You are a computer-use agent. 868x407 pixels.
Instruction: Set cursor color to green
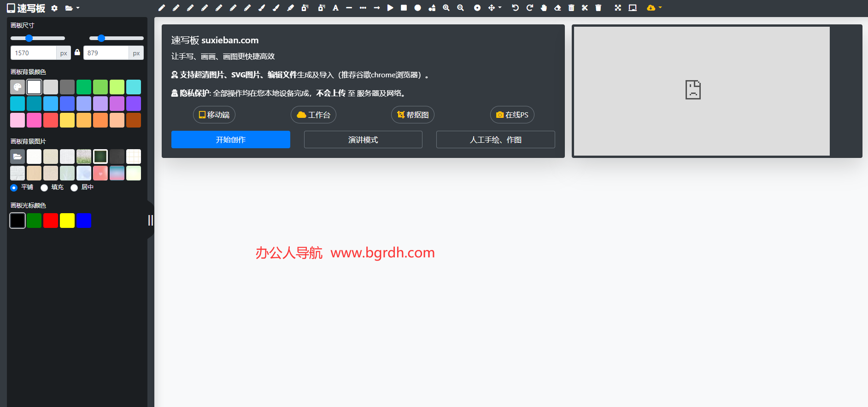34,221
